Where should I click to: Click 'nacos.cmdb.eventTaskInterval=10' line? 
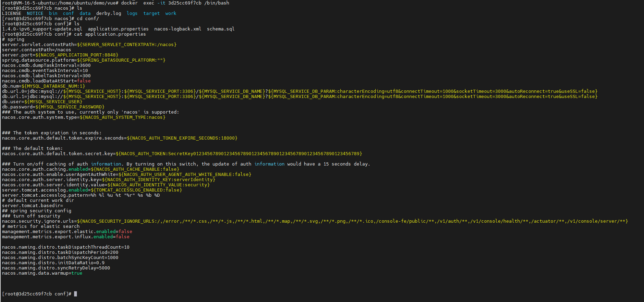[45, 71]
